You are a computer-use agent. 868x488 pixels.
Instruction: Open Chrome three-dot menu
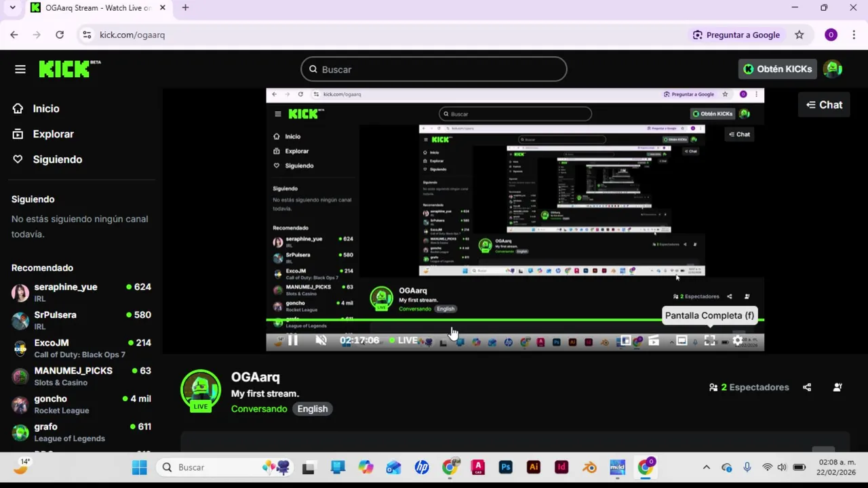click(854, 35)
